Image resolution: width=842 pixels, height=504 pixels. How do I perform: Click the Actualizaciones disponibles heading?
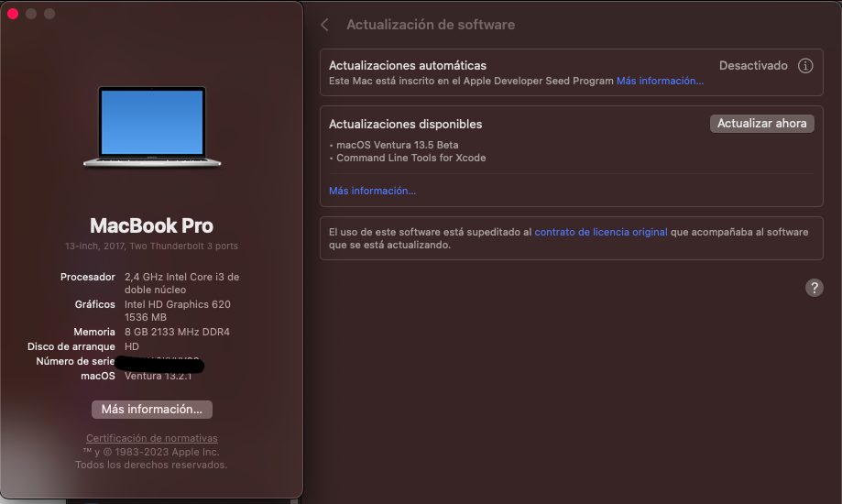[406, 124]
